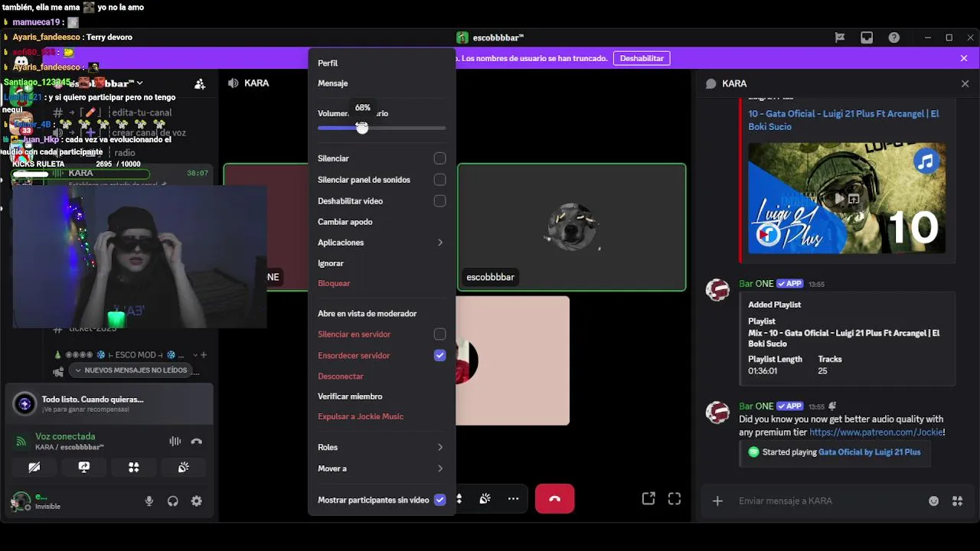Expand Roles submenu

[381, 448]
